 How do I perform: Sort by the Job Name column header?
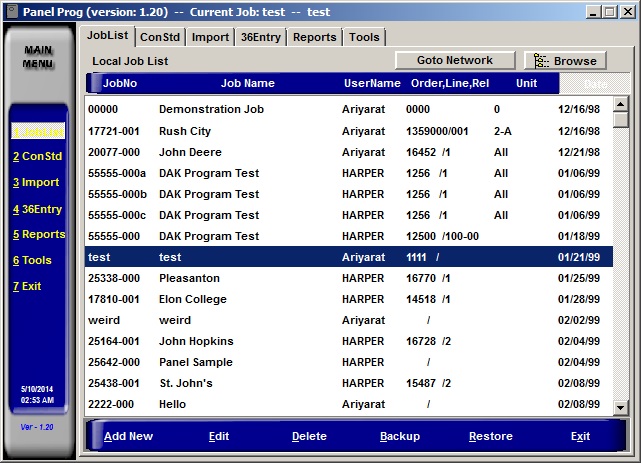[247, 84]
